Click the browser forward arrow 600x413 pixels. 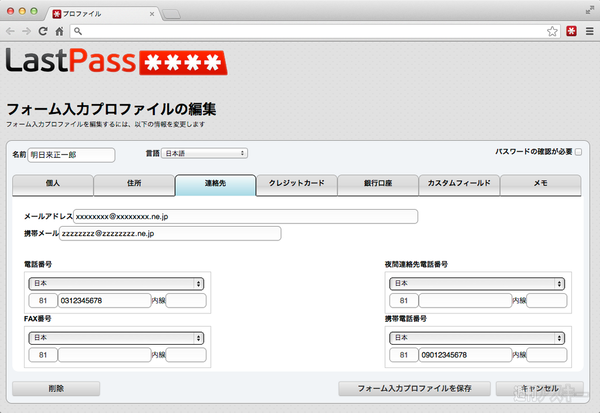[26, 31]
